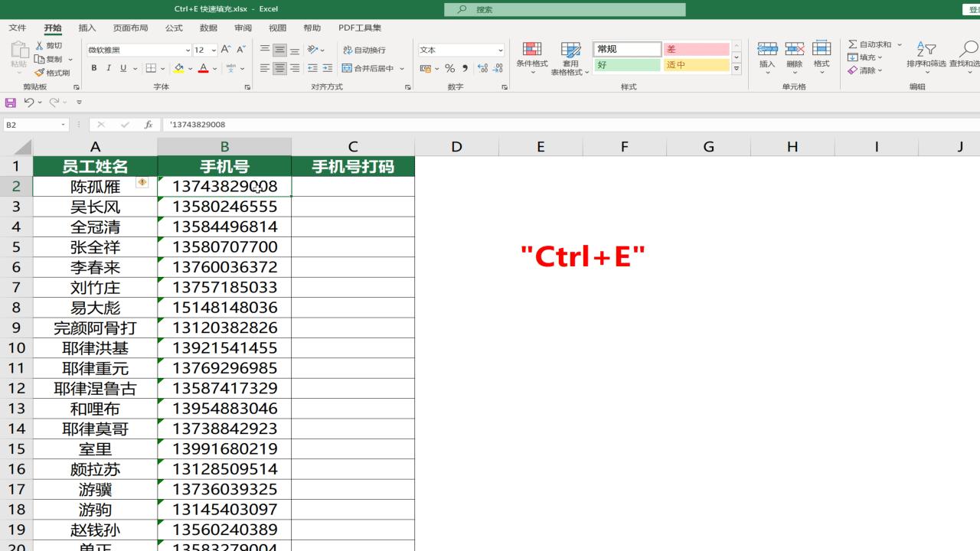Select cell C2 under 手机号打码
The height and width of the screenshot is (551, 980).
pyautogui.click(x=352, y=186)
